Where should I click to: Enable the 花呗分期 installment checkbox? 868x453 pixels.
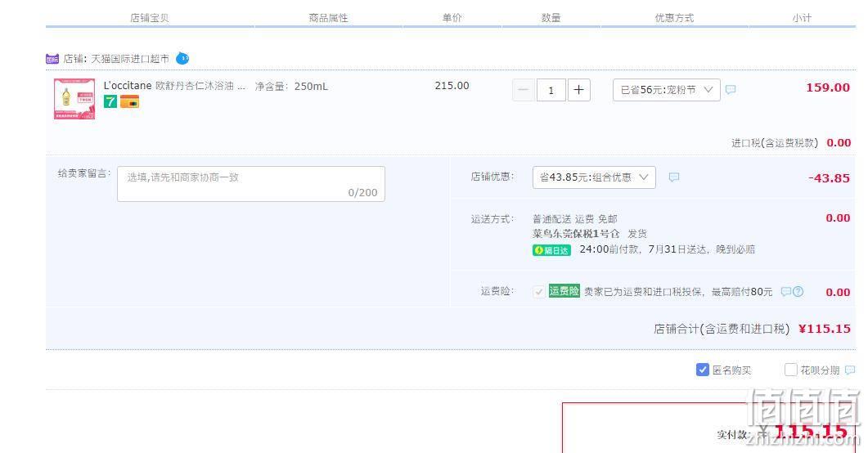click(790, 370)
